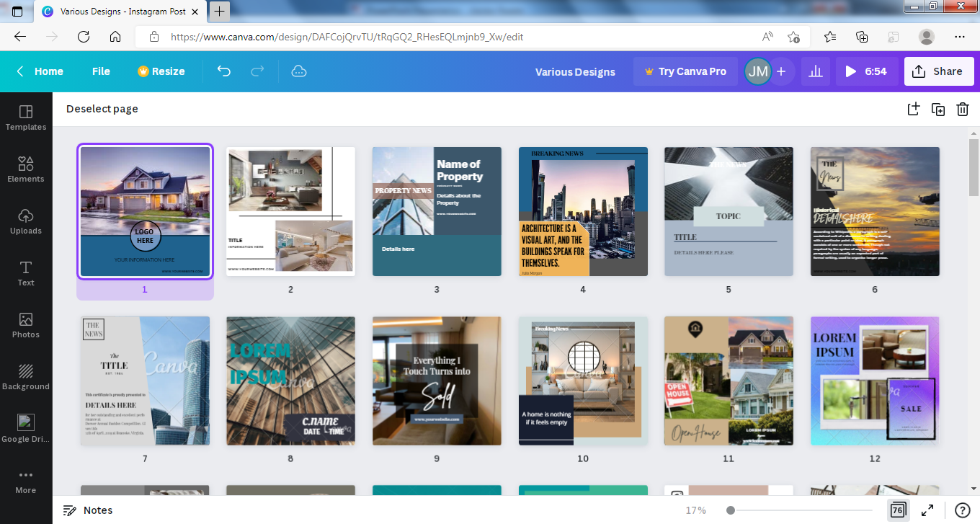Open Edge settings and more menu
Image resolution: width=980 pixels, height=524 pixels.
(x=959, y=37)
